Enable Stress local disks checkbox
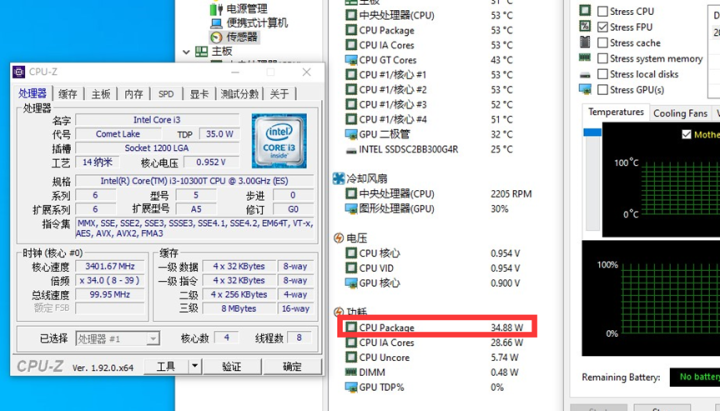 (602, 74)
